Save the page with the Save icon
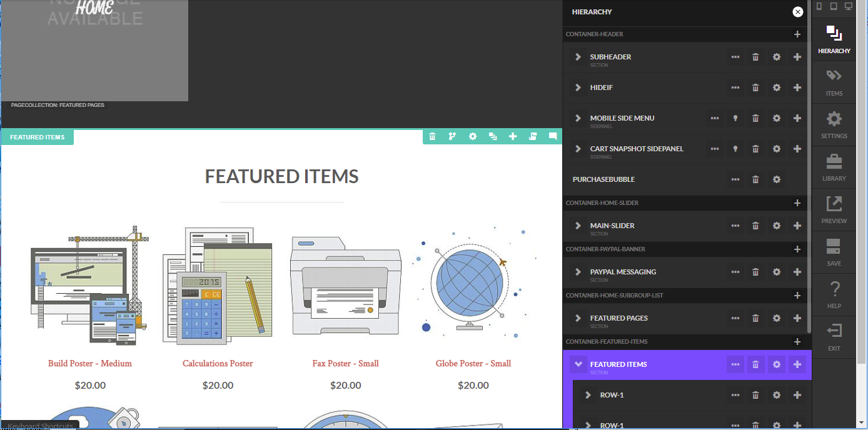 tap(834, 252)
